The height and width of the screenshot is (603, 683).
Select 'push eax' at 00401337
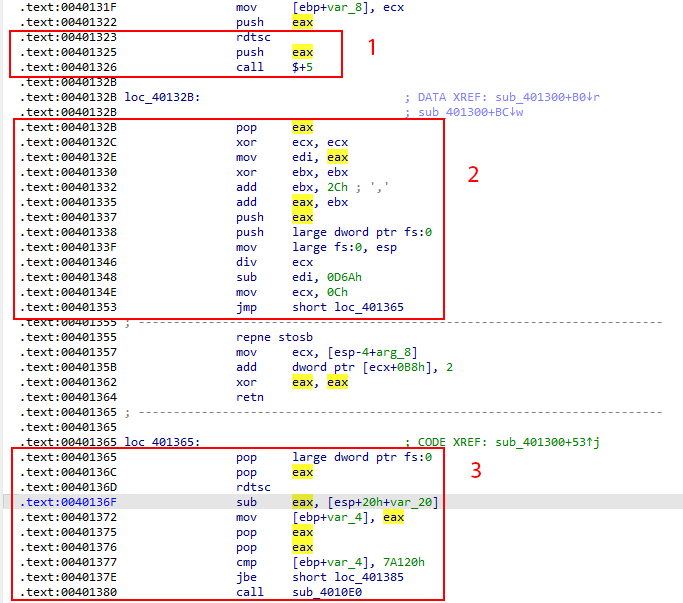pyautogui.click(x=274, y=217)
